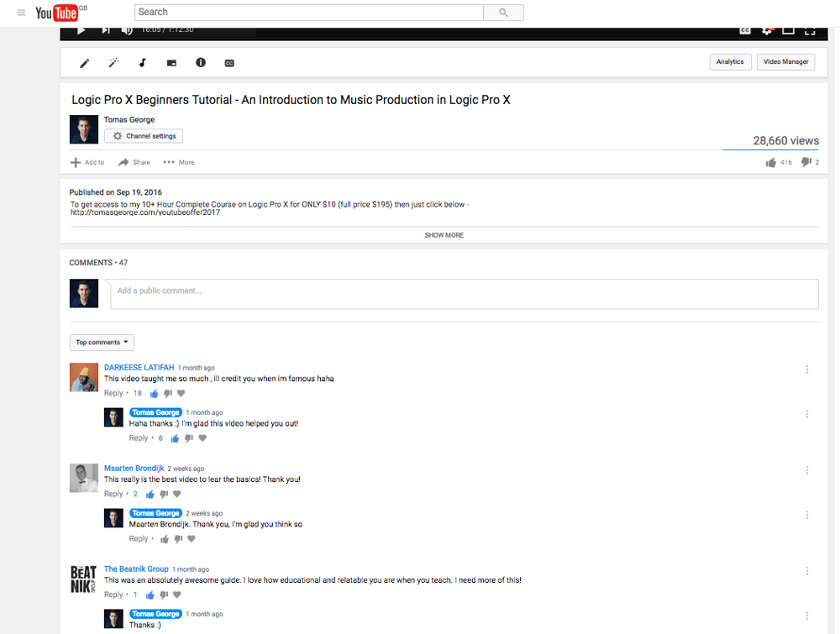The width and height of the screenshot is (840, 634).
Task: Like the video with 416 likes
Action: pos(771,162)
